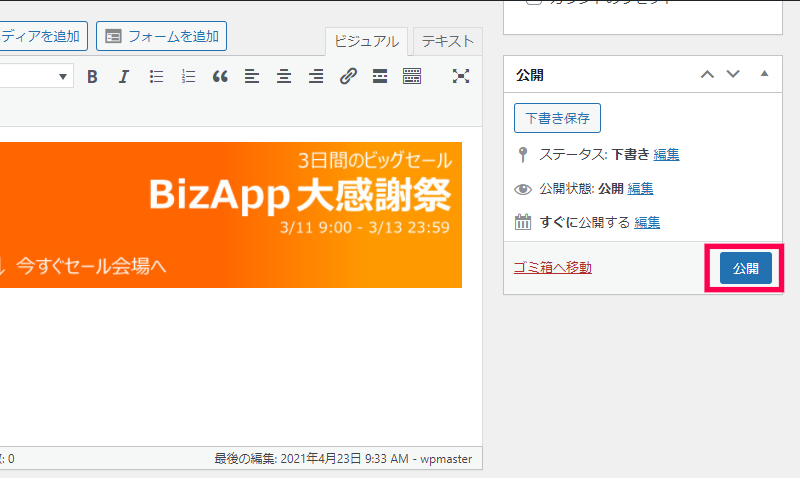Click the calendar schedule icon
The height and width of the screenshot is (478, 800).
(522, 222)
